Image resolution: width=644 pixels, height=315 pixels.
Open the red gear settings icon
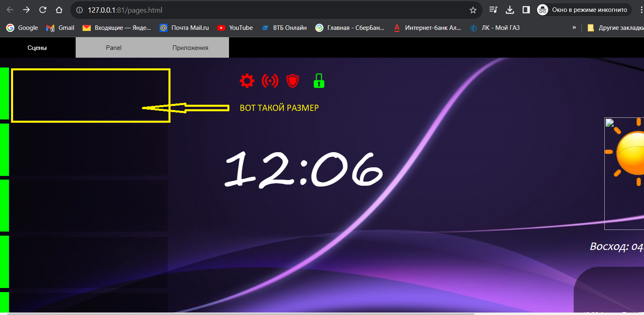(247, 81)
